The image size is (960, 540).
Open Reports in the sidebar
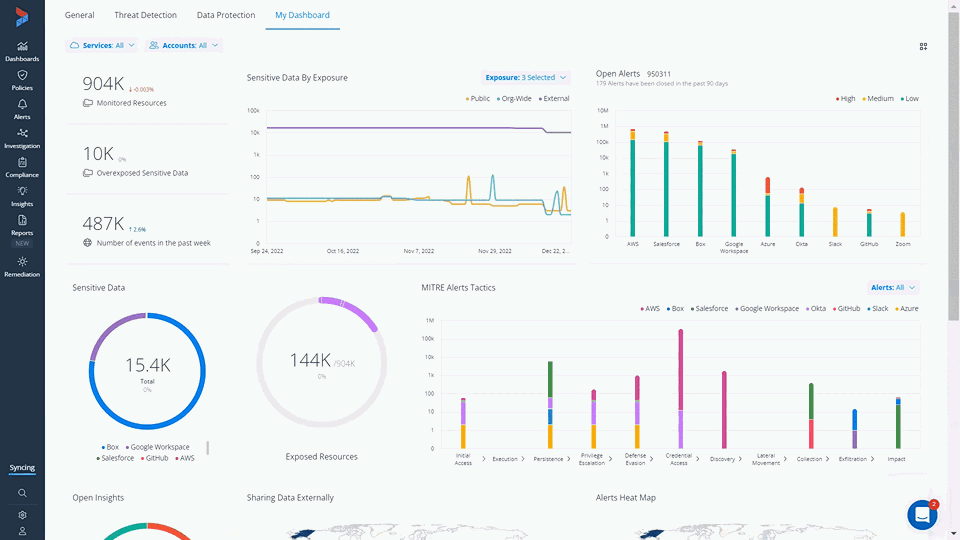pos(22,225)
